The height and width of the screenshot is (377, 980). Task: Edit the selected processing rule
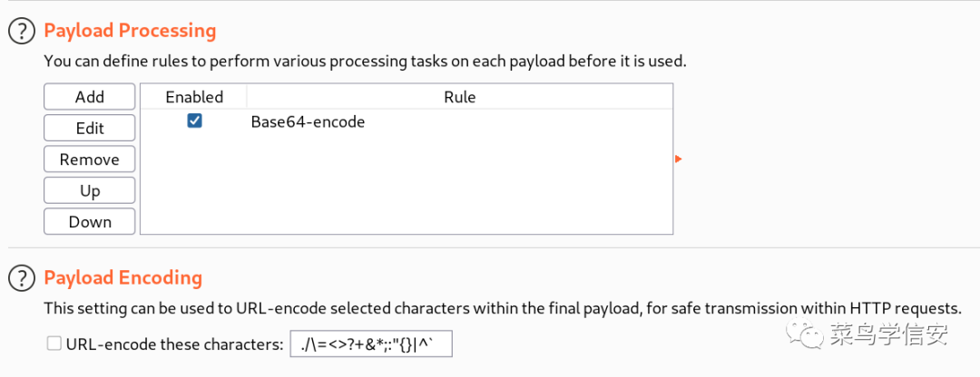pyautogui.click(x=89, y=128)
